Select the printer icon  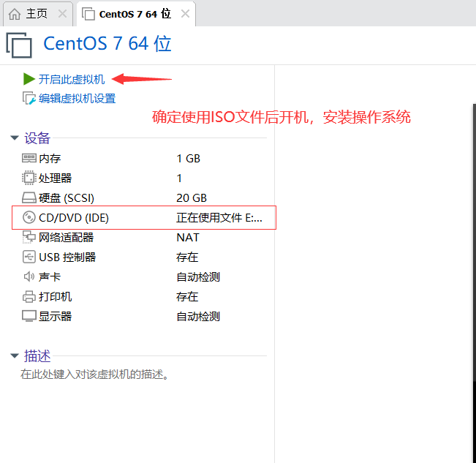click(29, 296)
